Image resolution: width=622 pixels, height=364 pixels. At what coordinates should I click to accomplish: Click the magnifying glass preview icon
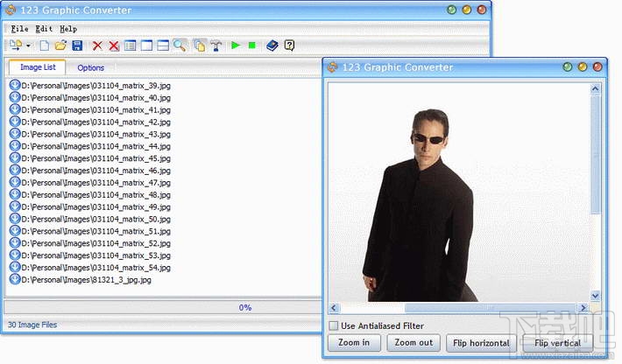point(180,45)
